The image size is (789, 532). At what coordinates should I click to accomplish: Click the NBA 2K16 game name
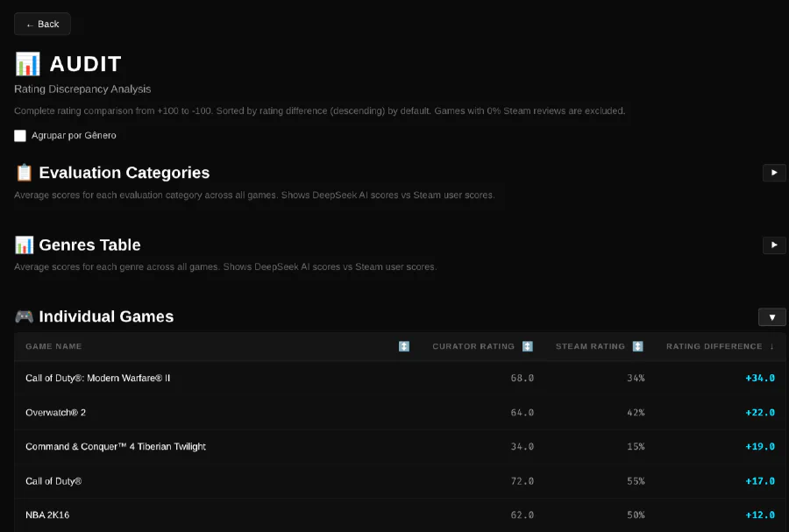click(47, 514)
